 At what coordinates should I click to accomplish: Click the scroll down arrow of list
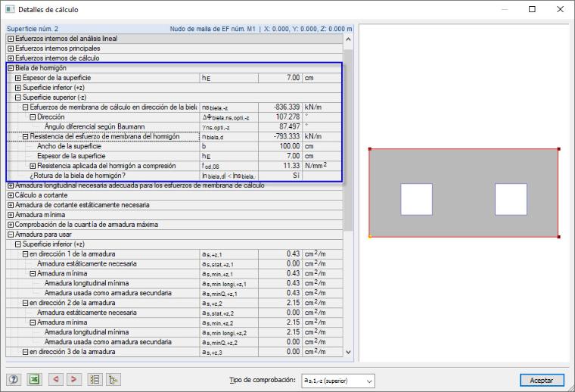348,352
